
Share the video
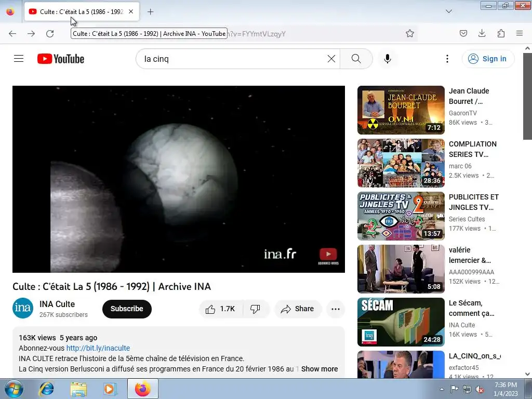click(x=298, y=309)
